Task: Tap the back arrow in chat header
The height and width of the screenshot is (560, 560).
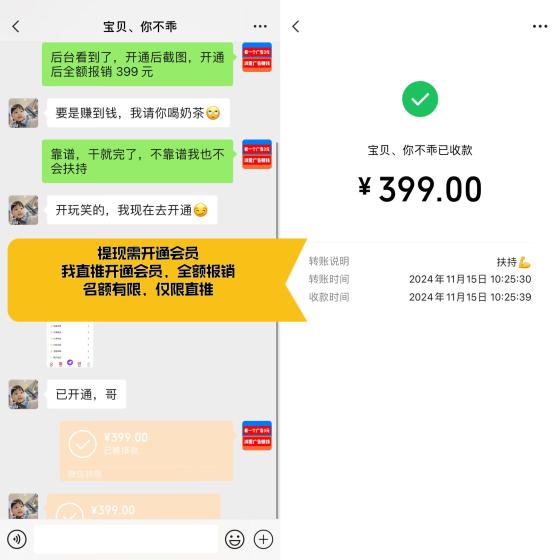Action: click(x=16, y=26)
